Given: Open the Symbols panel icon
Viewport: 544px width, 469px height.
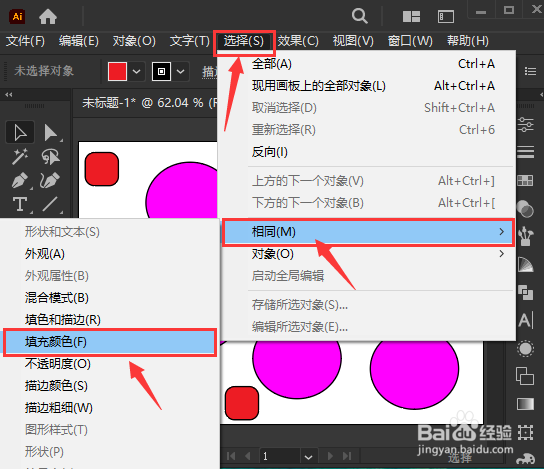Looking at the screenshot, I should coord(526,236).
